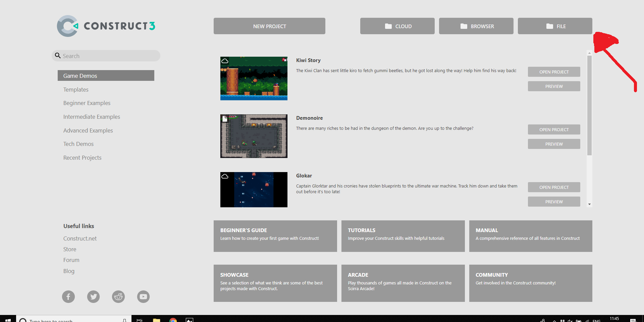Select the Intermediate Examples category
The image size is (644, 322).
tap(92, 117)
